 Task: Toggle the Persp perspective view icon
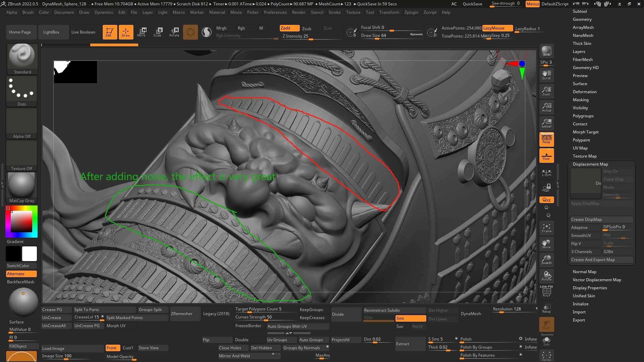pyautogui.click(x=546, y=139)
